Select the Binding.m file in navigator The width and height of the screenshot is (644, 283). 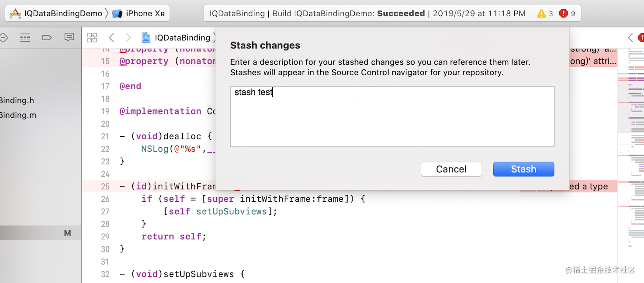click(18, 115)
